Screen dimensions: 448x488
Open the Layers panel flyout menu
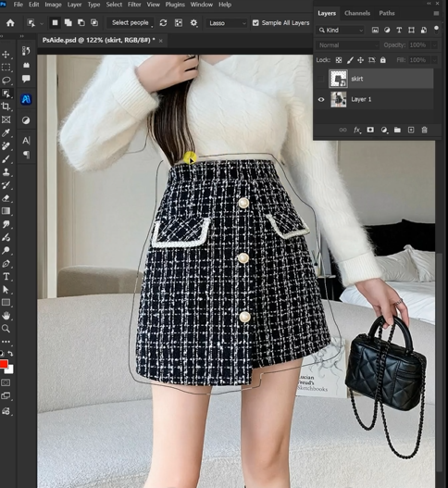click(436, 13)
